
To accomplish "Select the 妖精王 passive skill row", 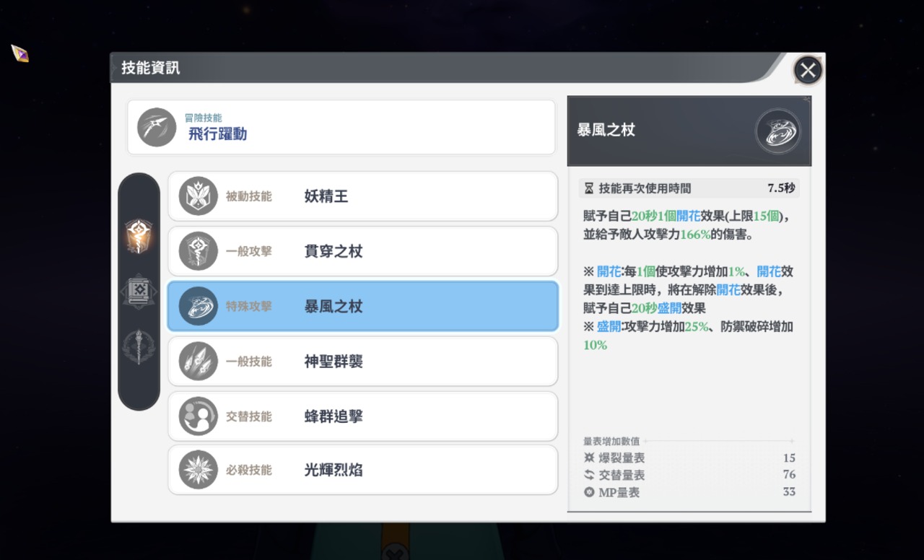I will [x=362, y=196].
